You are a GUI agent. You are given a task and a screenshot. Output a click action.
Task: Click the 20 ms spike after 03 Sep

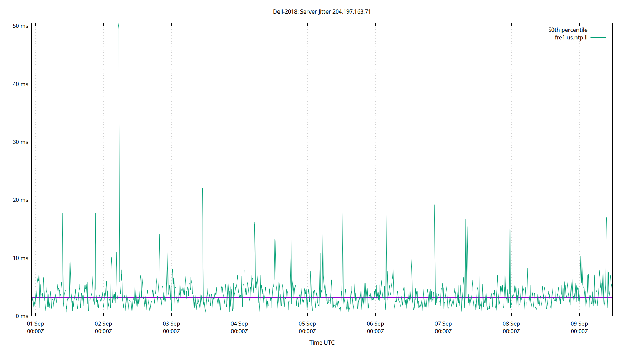(203, 189)
